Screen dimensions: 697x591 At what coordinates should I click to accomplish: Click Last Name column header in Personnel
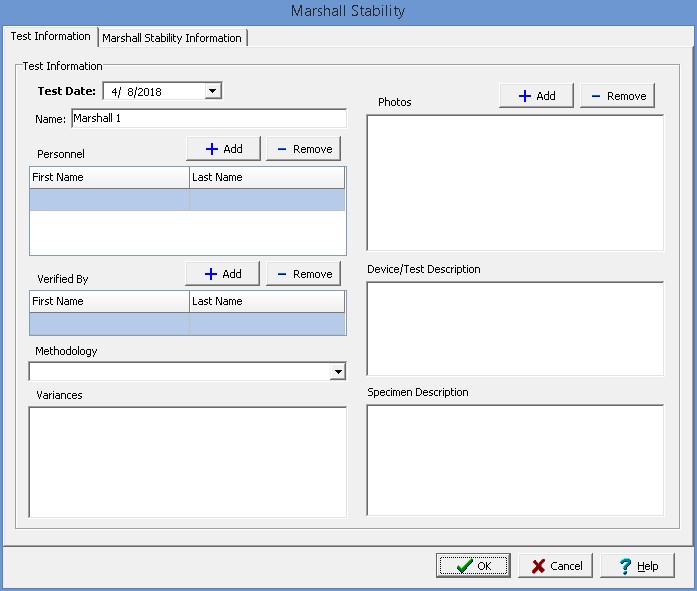(267, 178)
